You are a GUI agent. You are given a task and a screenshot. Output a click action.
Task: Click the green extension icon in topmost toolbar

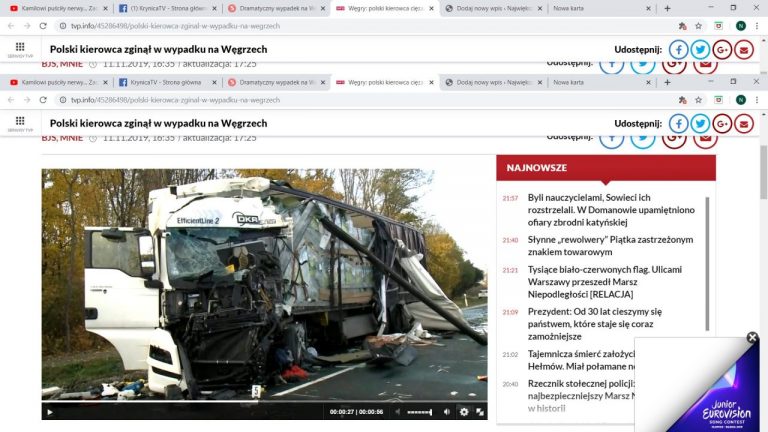click(x=719, y=26)
